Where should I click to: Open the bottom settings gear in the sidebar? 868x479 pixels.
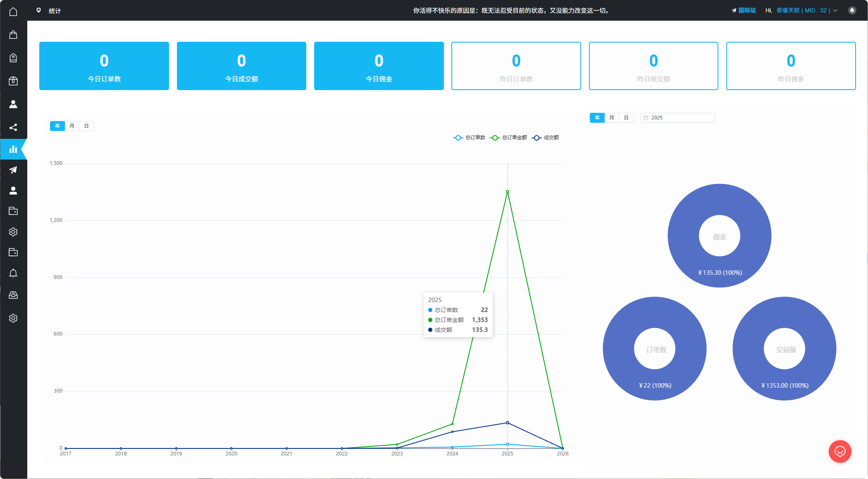(13, 318)
